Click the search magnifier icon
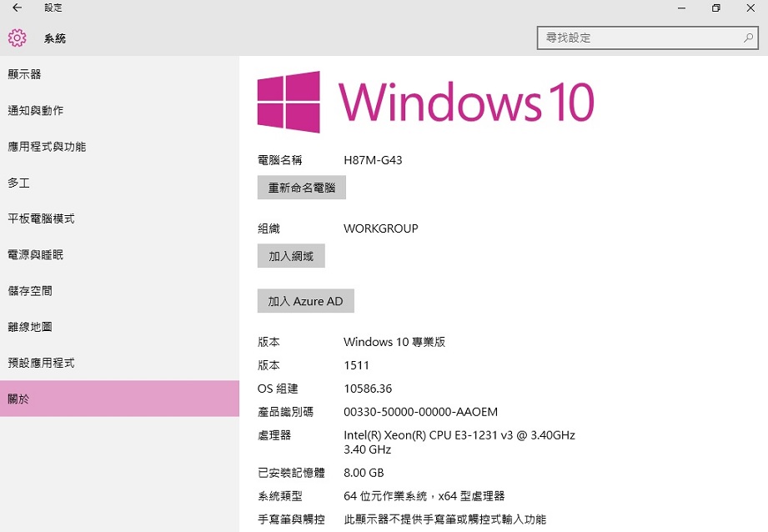The width and height of the screenshot is (768, 532). pyautogui.click(x=748, y=38)
